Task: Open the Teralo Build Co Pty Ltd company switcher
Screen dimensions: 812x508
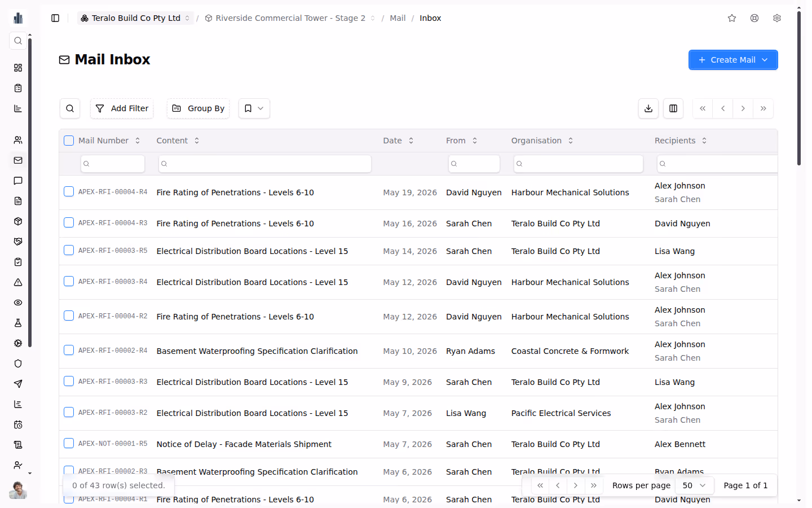Action: (135, 18)
